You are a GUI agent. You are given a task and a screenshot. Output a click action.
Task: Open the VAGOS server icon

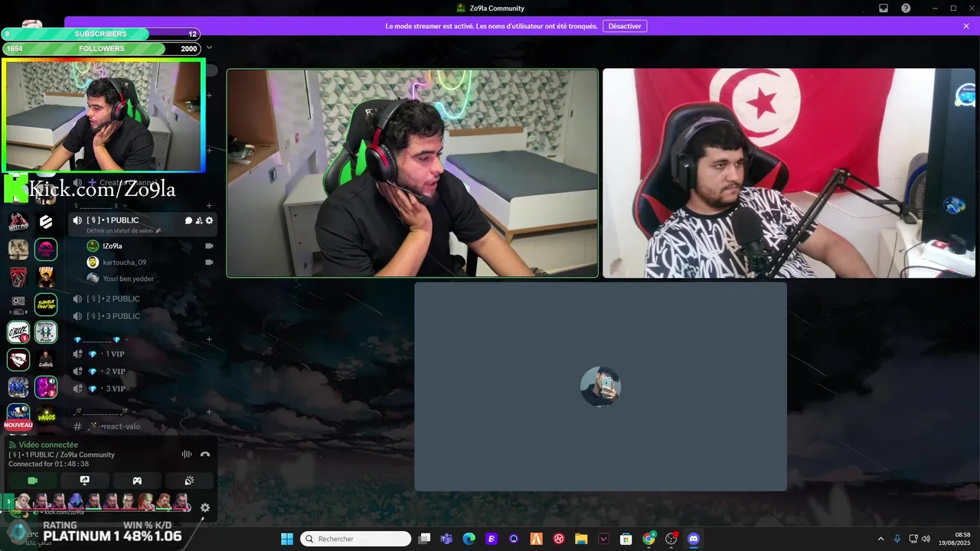point(46,416)
